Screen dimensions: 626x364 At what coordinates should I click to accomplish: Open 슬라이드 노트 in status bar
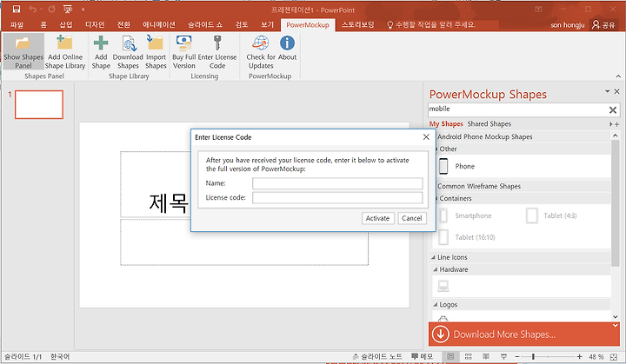pos(377,356)
